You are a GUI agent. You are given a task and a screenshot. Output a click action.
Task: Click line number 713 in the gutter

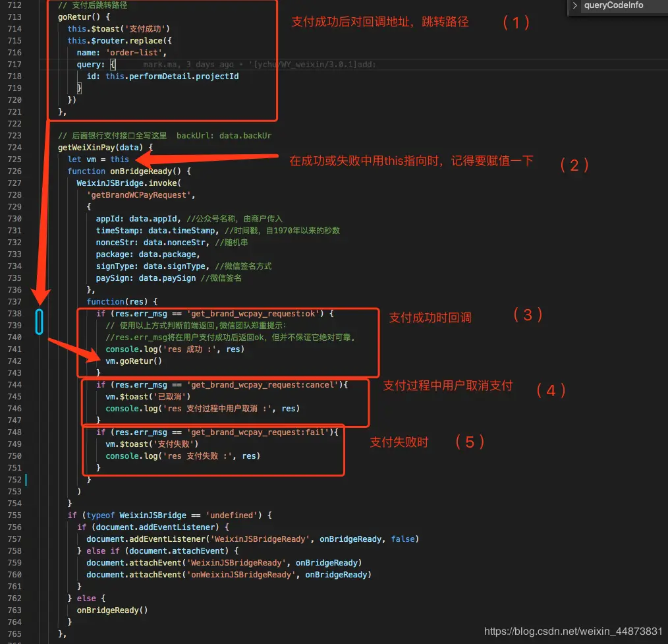(14, 17)
